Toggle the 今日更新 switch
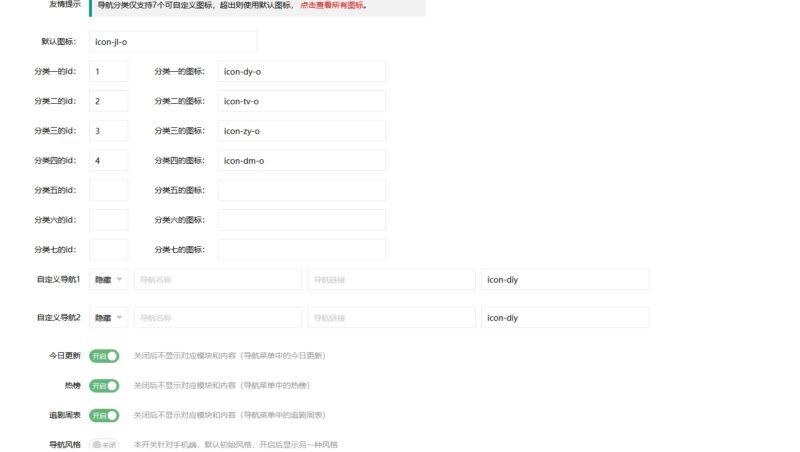The width and height of the screenshot is (800, 452). click(x=104, y=355)
